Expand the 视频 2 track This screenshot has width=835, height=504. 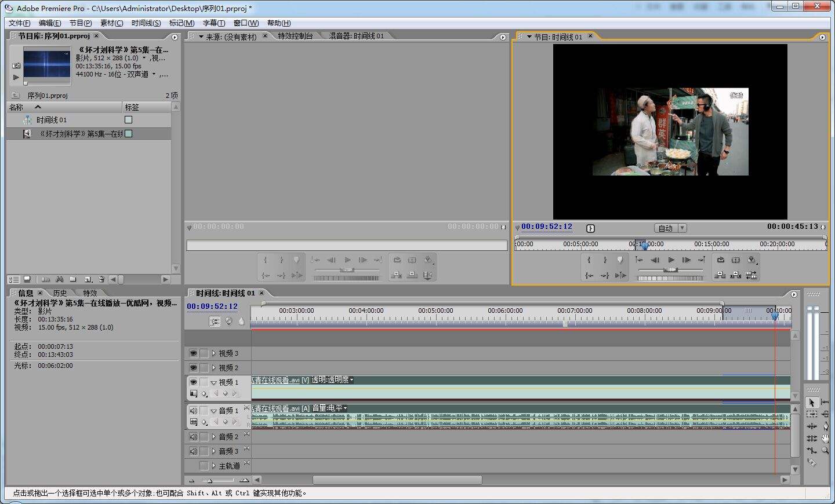tap(213, 368)
